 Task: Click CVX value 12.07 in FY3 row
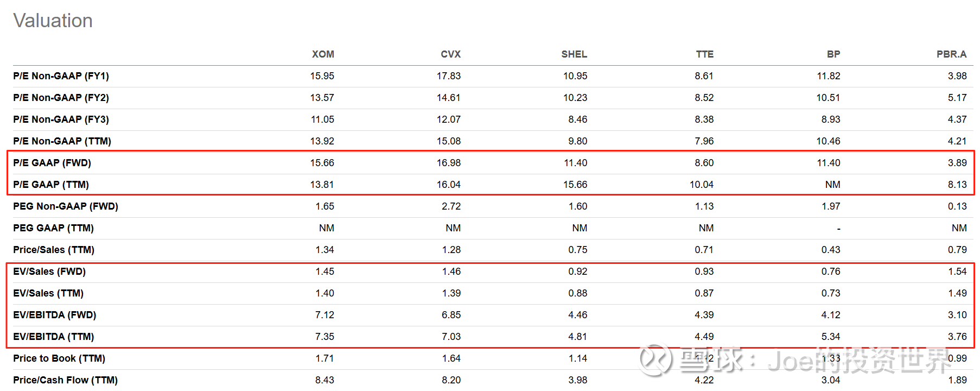click(x=449, y=119)
